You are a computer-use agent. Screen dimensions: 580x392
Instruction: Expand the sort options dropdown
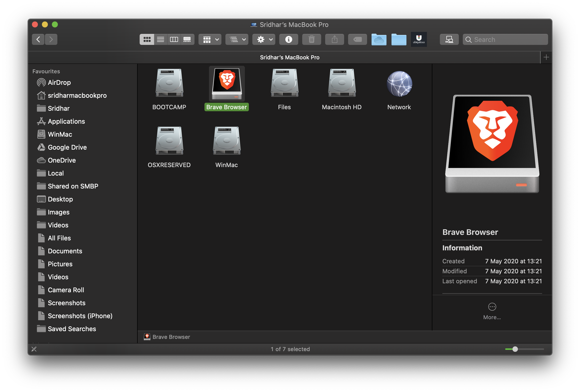237,39
